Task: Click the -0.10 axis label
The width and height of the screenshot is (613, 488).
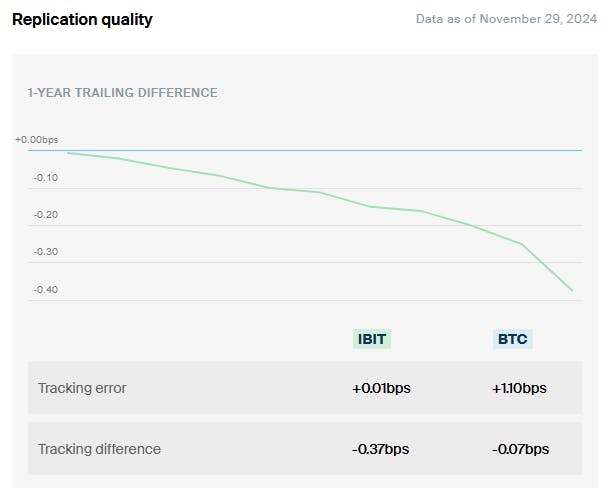Action: (x=46, y=178)
